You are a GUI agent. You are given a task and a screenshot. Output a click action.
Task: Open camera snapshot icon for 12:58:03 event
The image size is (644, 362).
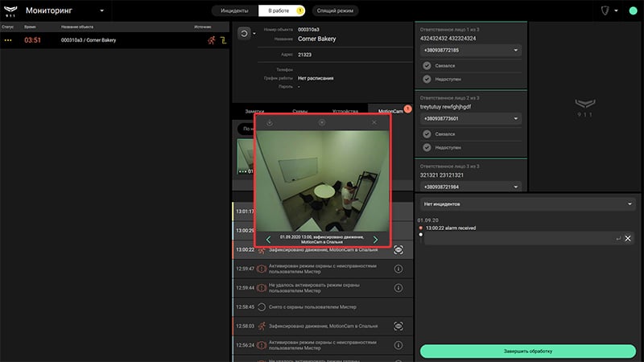[x=398, y=326]
